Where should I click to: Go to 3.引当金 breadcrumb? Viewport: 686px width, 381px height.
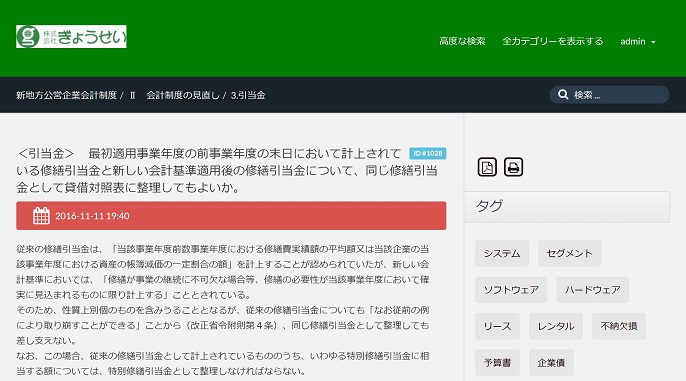coord(248,95)
